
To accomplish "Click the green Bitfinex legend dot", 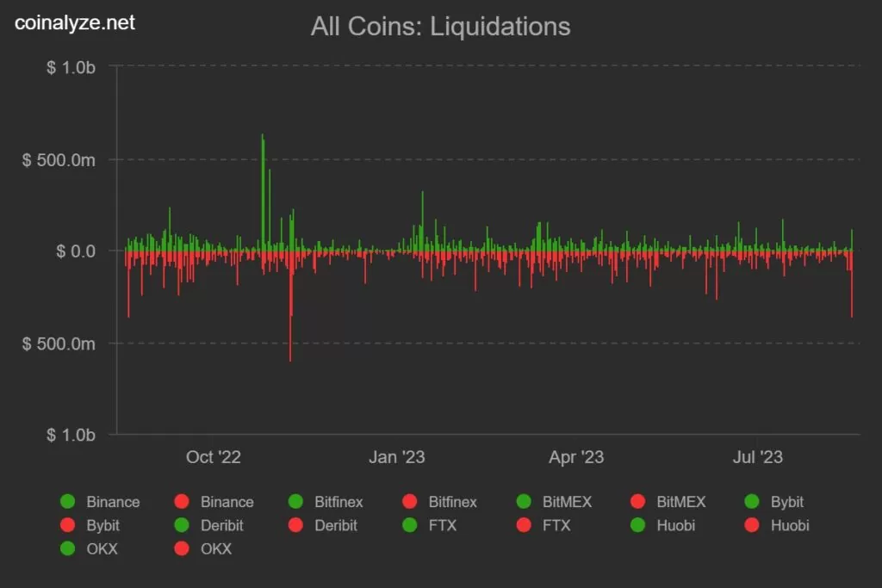I will [x=296, y=502].
